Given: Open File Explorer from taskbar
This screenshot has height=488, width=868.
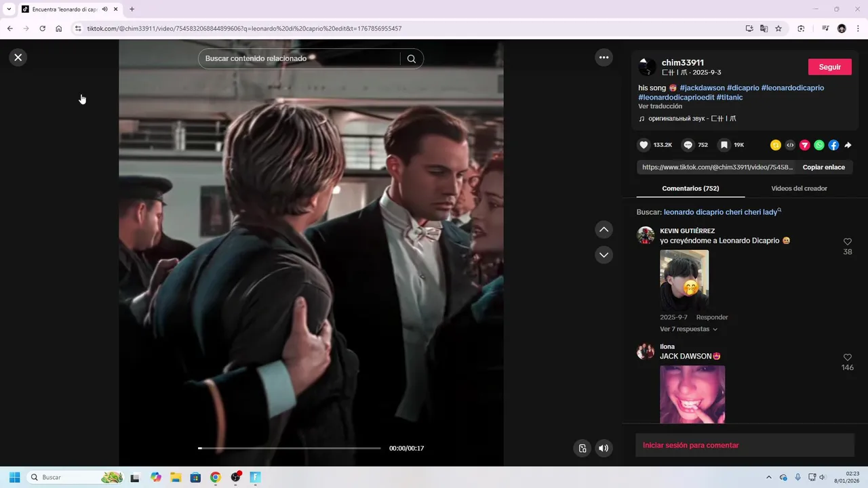Looking at the screenshot, I should [x=176, y=477].
